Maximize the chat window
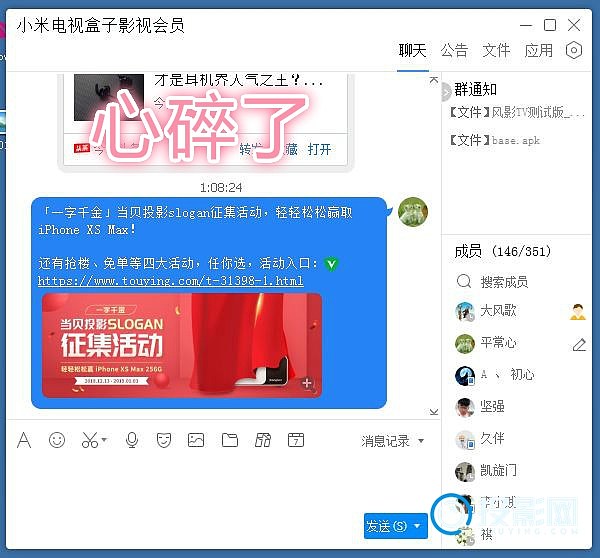 pos(550,25)
